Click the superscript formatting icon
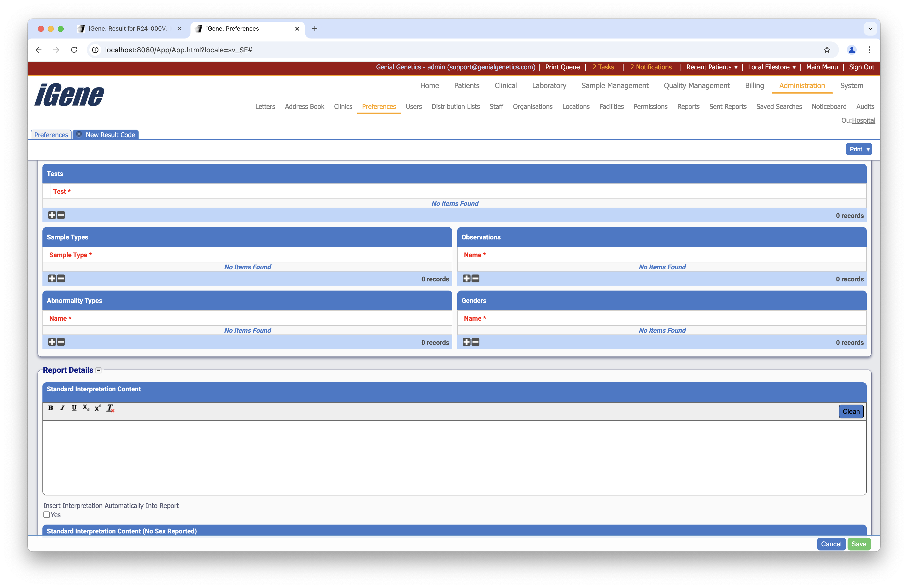The height and width of the screenshot is (588, 908). pos(98,408)
